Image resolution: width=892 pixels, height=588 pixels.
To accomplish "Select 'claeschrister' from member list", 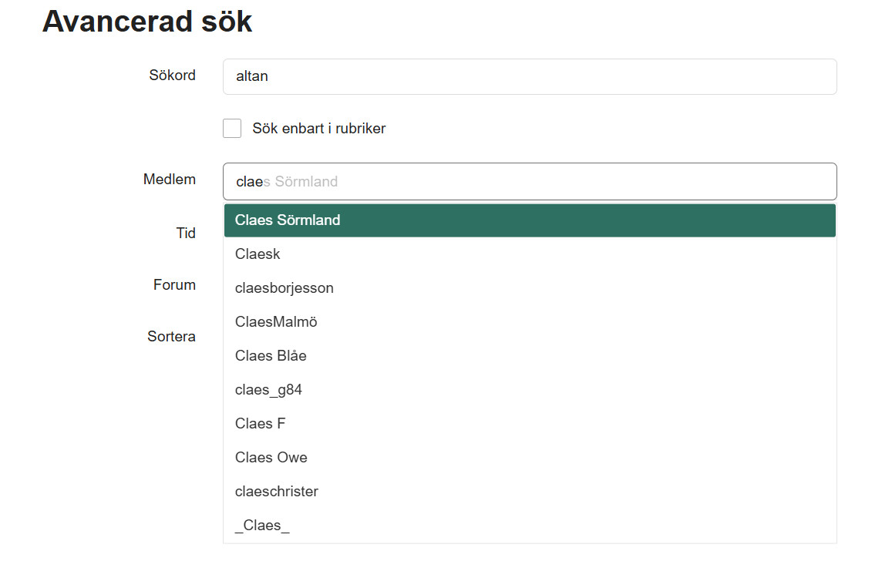I will pyautogui.click(x=529, y=492).
